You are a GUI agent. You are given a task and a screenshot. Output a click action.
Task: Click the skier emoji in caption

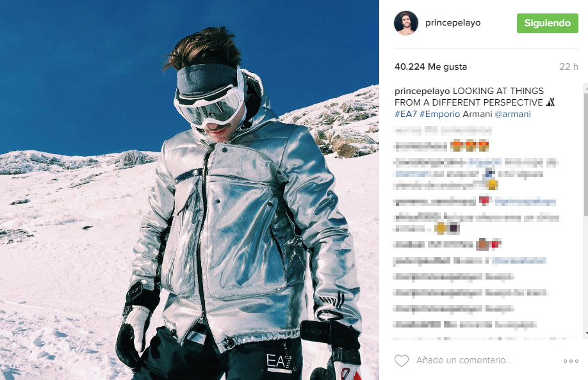pyautogui.click(x=550, y=102)
